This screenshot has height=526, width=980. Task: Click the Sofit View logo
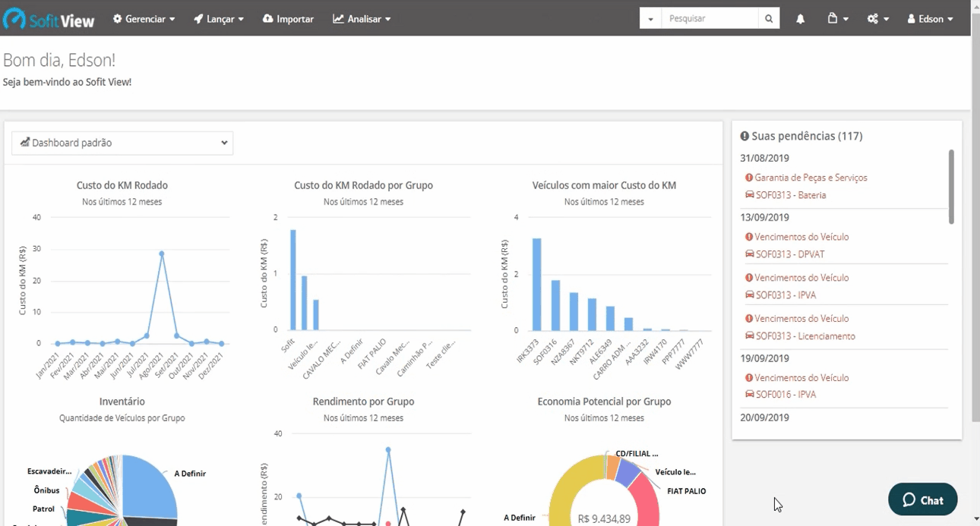(49, 18)
